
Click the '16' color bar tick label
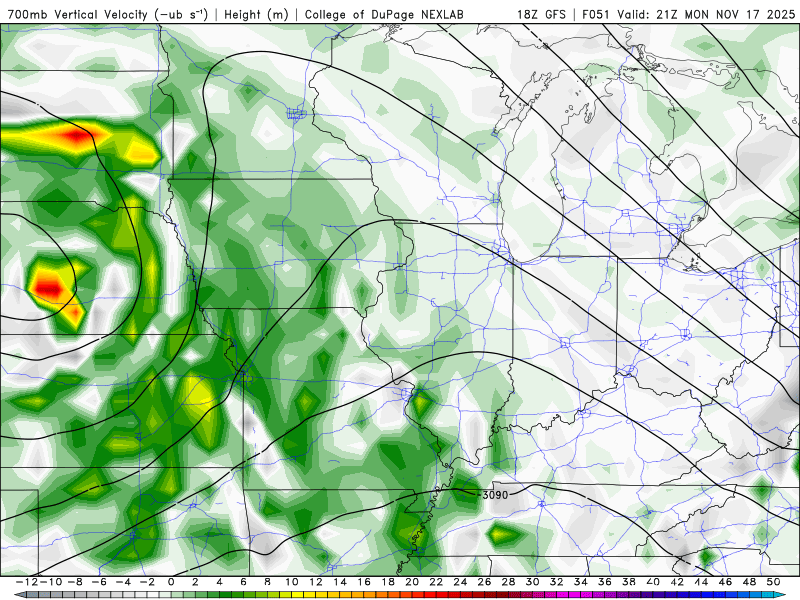364,582
